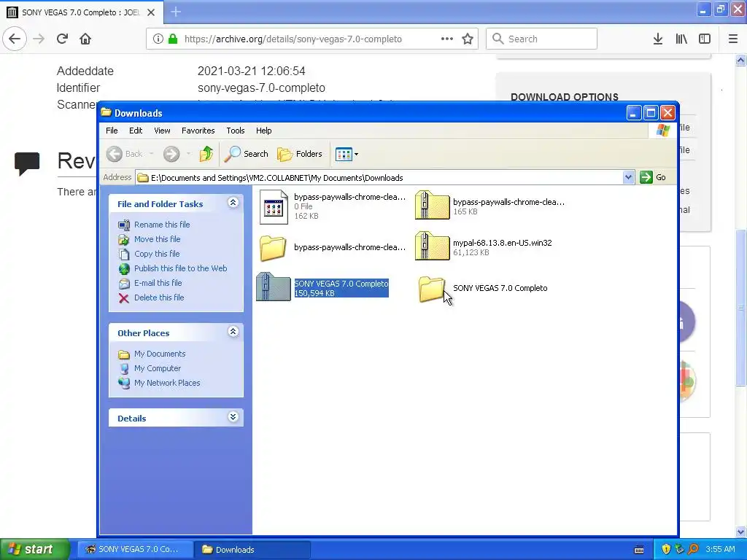Show site information icon in URL bar
This screenshot has width=747, height=560.
click(158, 39)
